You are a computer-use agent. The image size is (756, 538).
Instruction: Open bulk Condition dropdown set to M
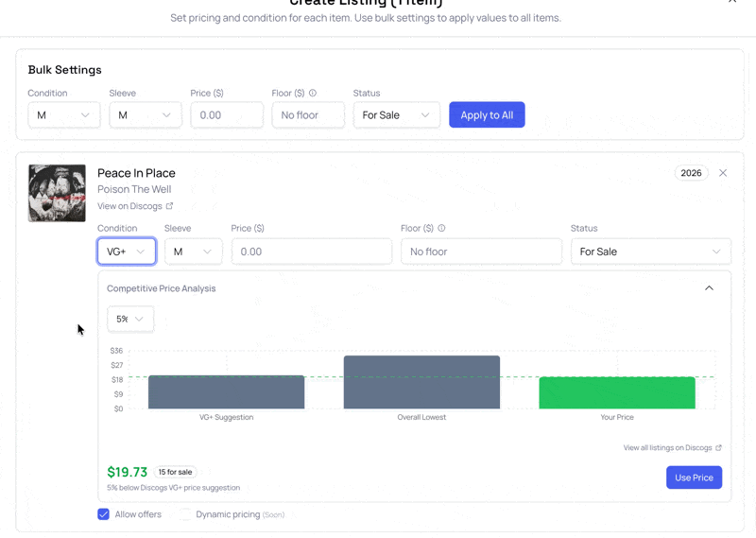(64, 115)
